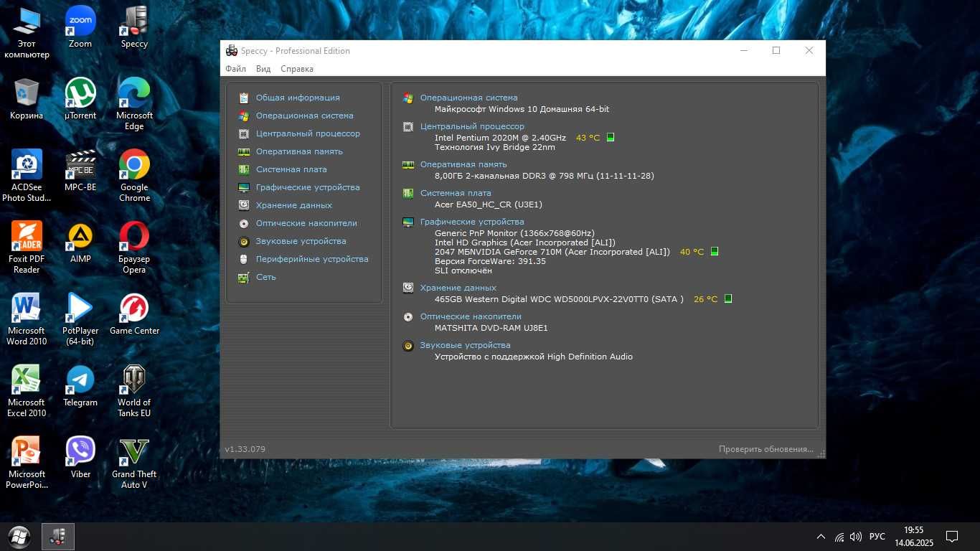Open Центральный процессор sidebar section
Viewport: 980px width, 551px height.
(308, 133)
